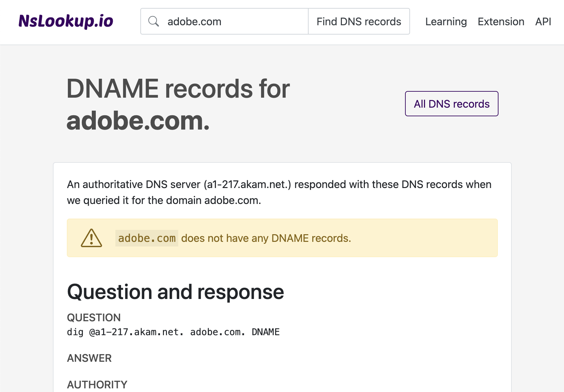This screenshot has height=392, width=564.
Task: Click the dig query command text
Action: [173, 332]
